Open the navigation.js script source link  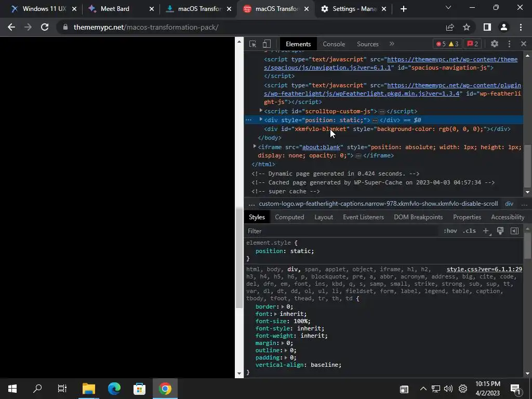391,63
